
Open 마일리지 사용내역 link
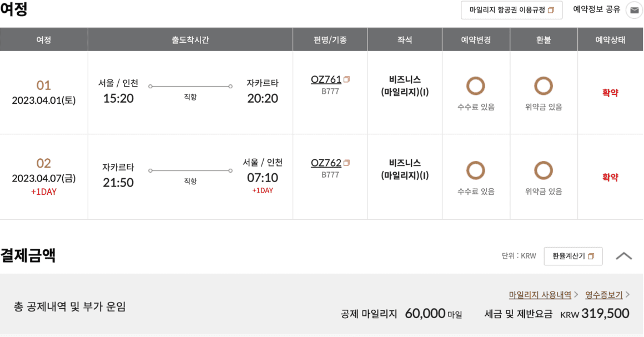pos(540,295)
